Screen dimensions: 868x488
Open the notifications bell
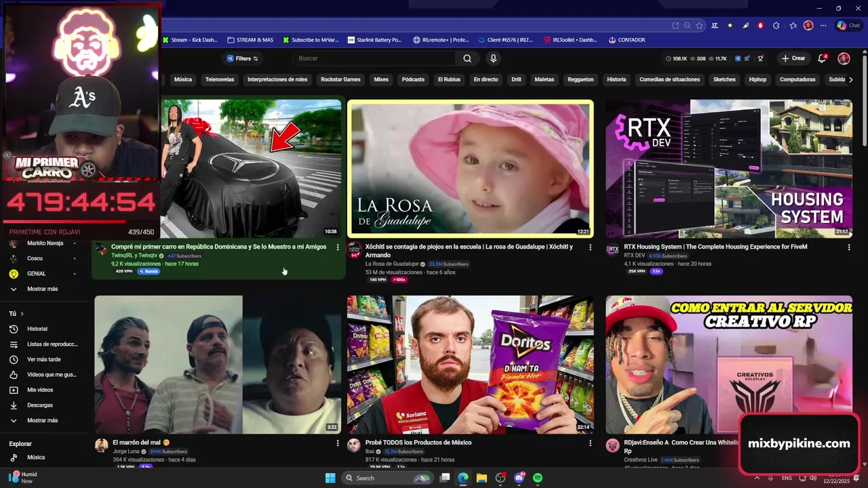click(822, 58)
